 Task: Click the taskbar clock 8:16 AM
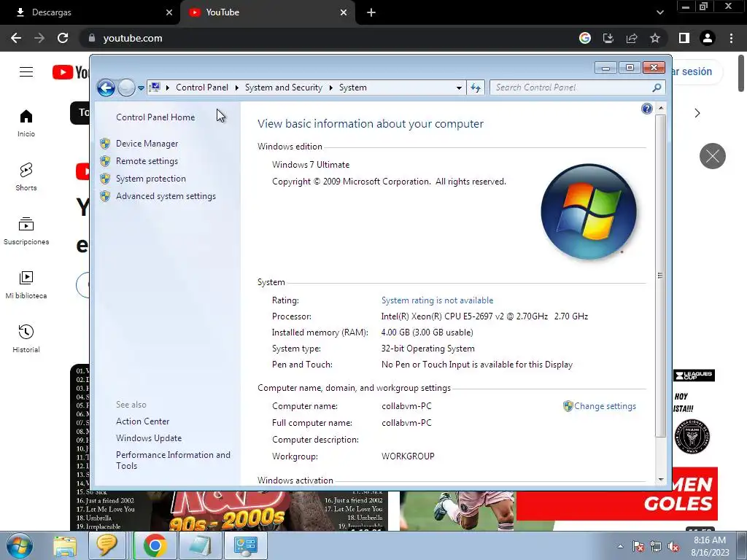[710, 540]
